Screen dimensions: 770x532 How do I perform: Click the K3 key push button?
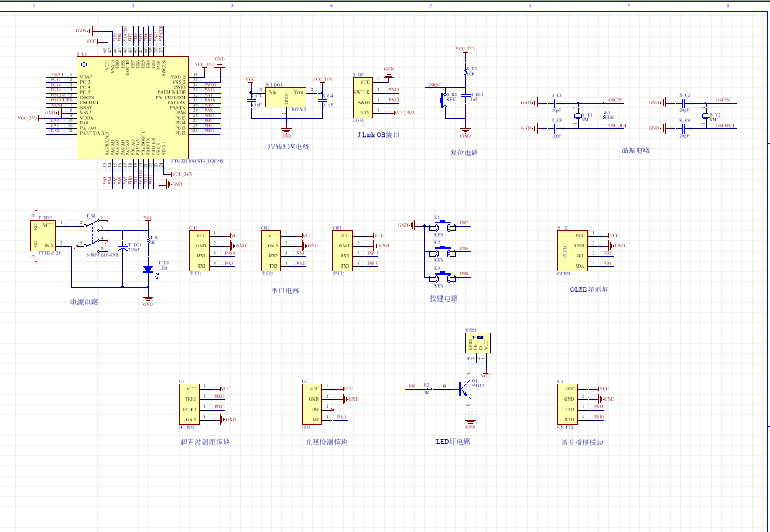443,275
